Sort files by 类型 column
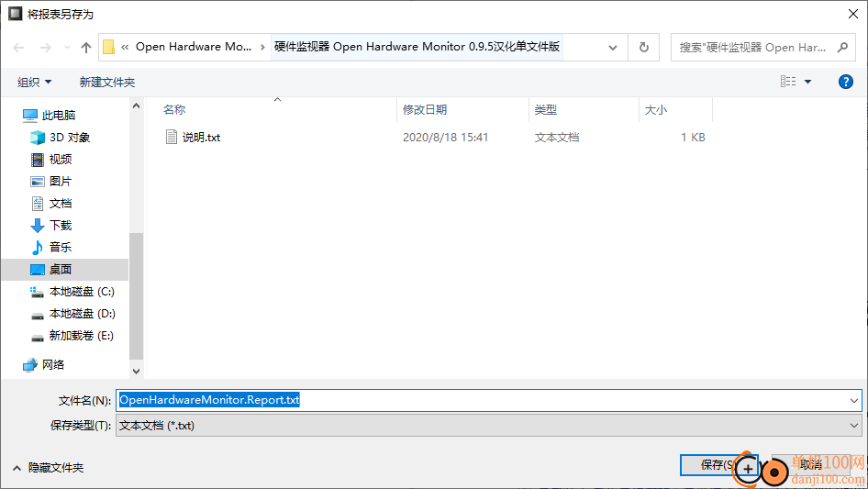 point(545,110)
